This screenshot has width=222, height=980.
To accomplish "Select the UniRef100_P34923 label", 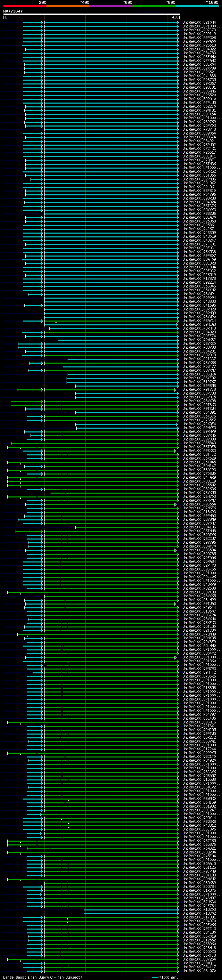I will click(x=199, y=332).
